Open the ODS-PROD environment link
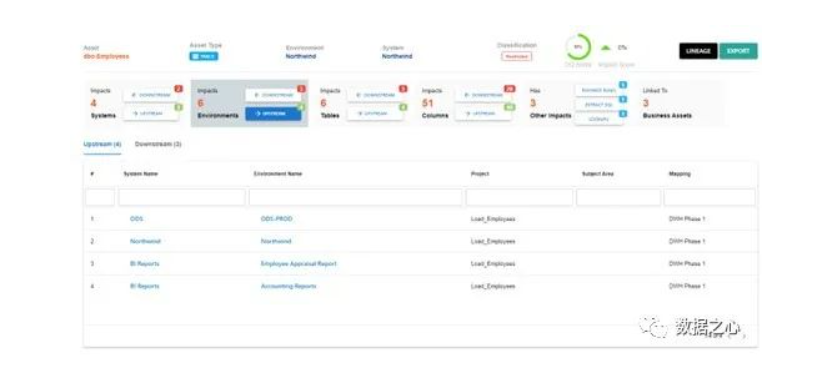The height and width of the screenshot is (370, 834). (277, 219)
